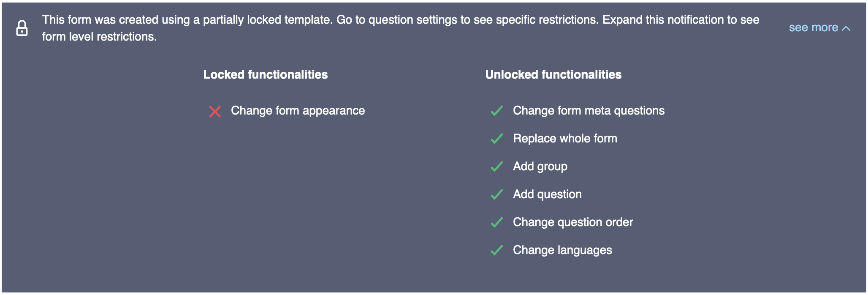Click the Add question text
Screen dimensions: 868x295
point(547,194)
